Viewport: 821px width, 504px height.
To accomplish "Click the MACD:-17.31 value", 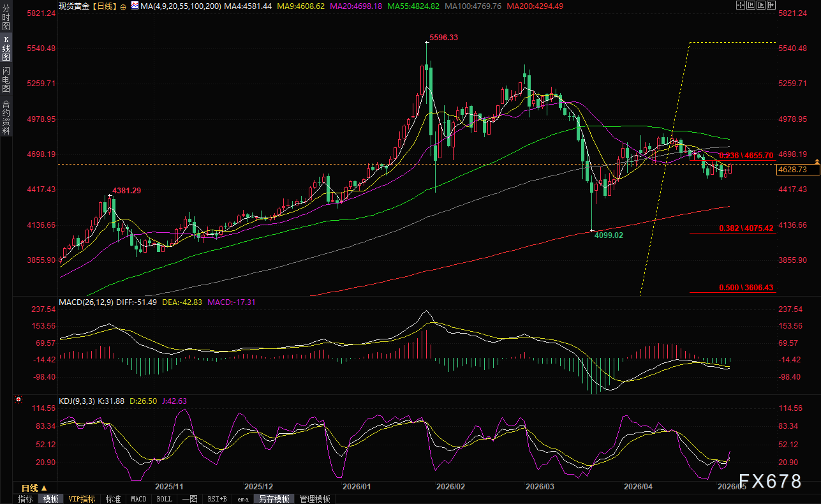I will 230,302.
